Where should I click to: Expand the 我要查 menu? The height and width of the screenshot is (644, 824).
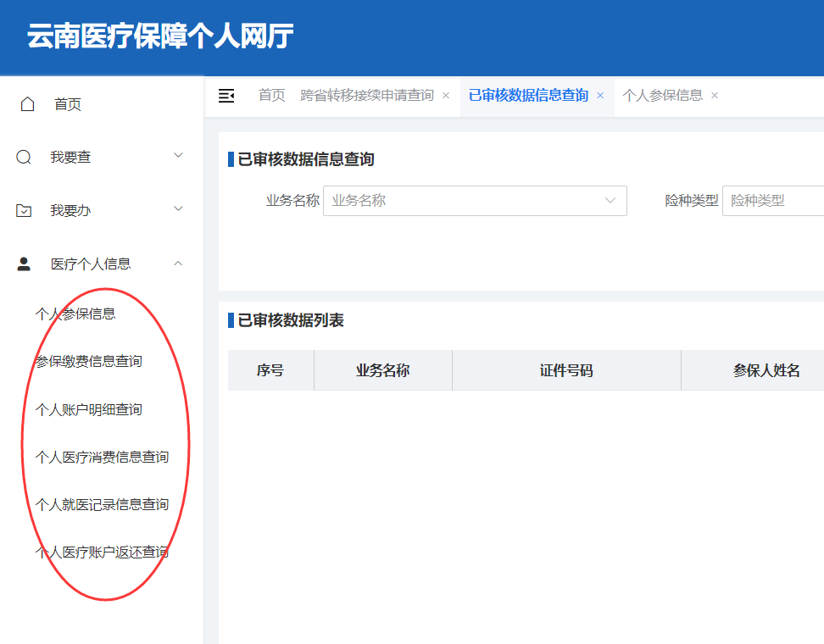(177, 155)
